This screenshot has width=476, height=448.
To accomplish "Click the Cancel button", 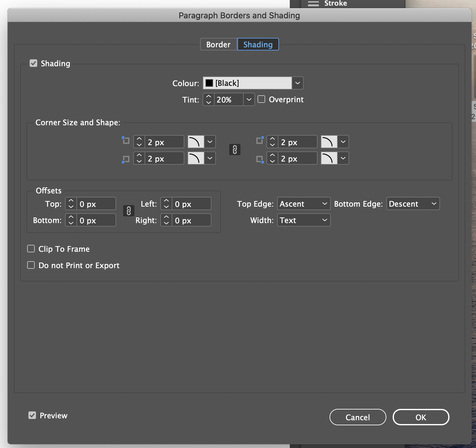I will pos(357,417).
